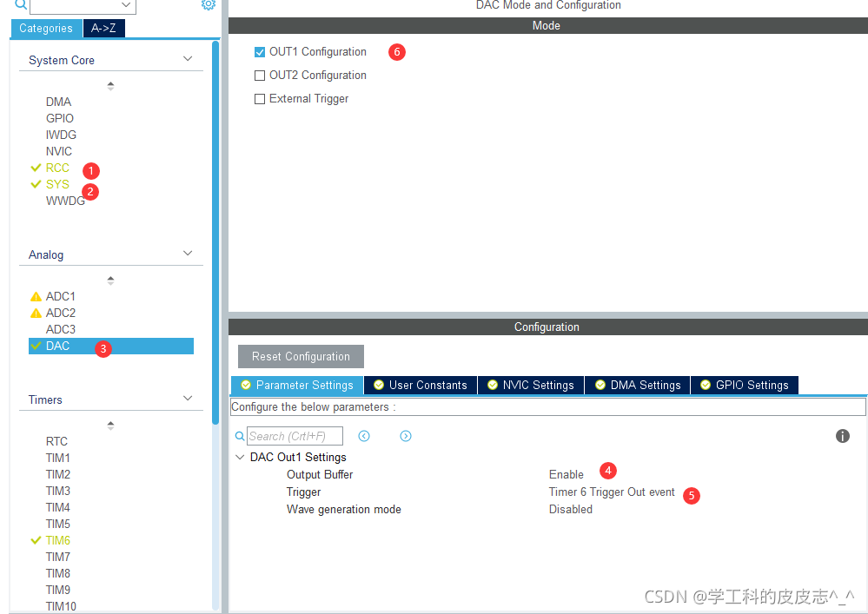Change Wave generation mode value Disabled

571,510
